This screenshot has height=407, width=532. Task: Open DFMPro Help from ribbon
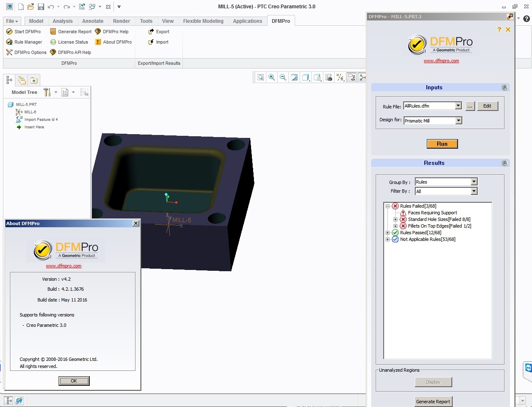(x=111, y=32)
